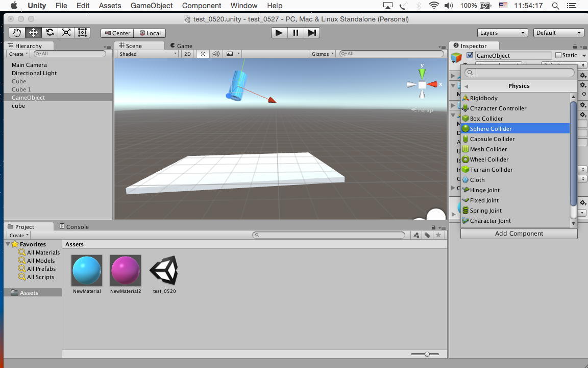Screen dimensions: 588x368
Task: Toggle Center pivot mode
Action: pyautogui.click(x=117, y=33)
